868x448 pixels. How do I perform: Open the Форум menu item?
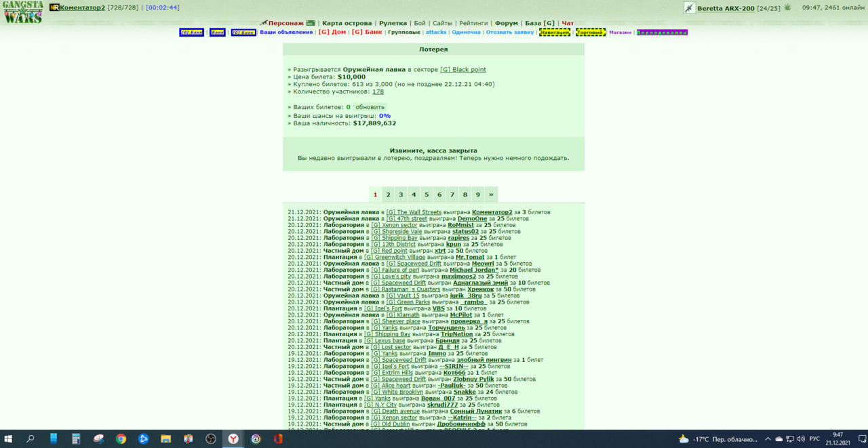[x=507, y=23]
